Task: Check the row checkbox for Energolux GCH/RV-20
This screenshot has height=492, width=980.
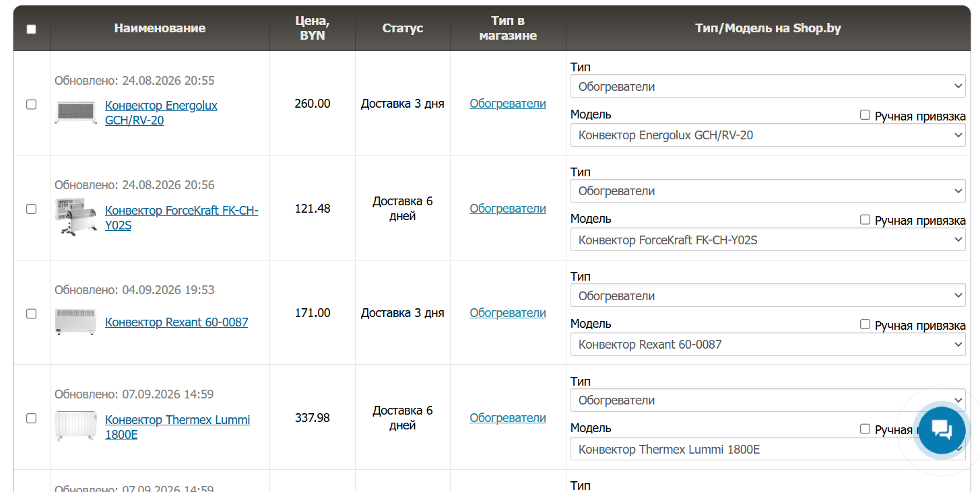Action: 31,104
